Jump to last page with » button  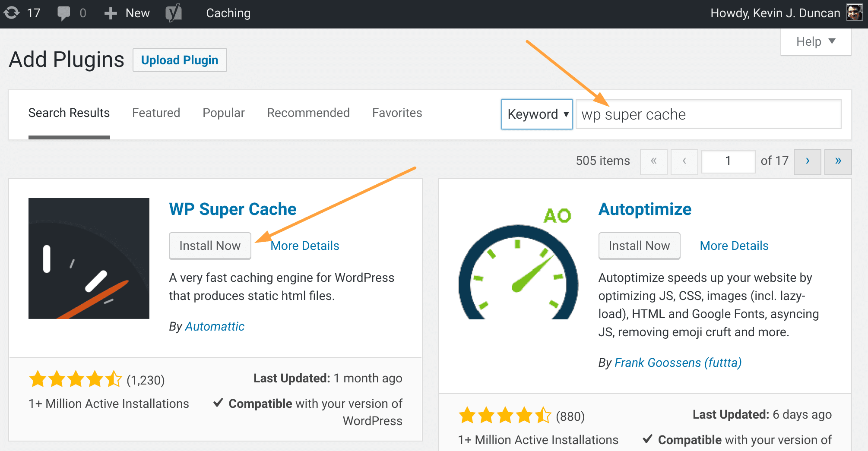coord(838,161)
